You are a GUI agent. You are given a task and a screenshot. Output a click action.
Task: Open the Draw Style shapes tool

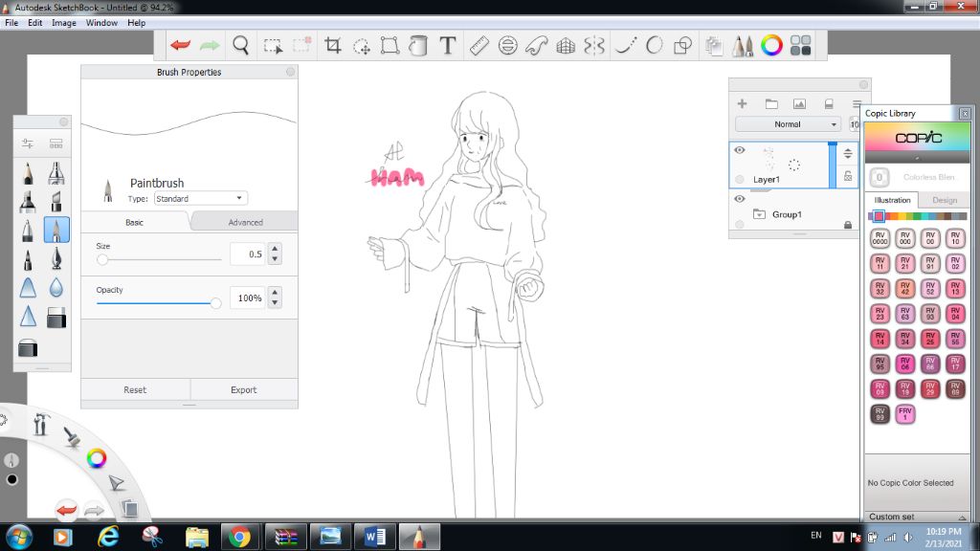tap(683, 45)
